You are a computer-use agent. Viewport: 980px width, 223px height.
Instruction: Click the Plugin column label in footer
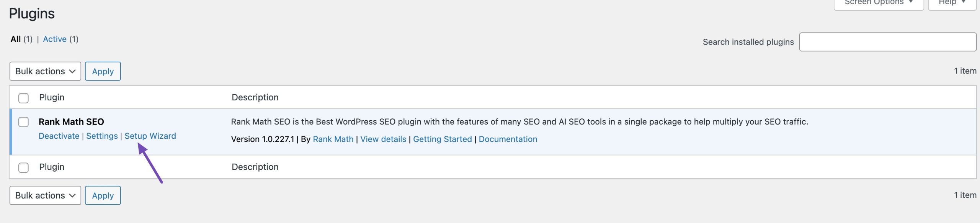click(x=52, y=167)
